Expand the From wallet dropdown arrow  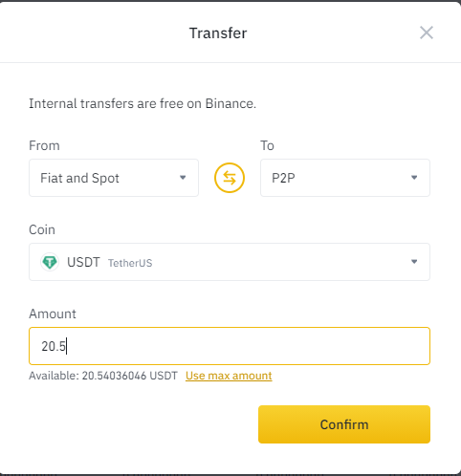183,178
